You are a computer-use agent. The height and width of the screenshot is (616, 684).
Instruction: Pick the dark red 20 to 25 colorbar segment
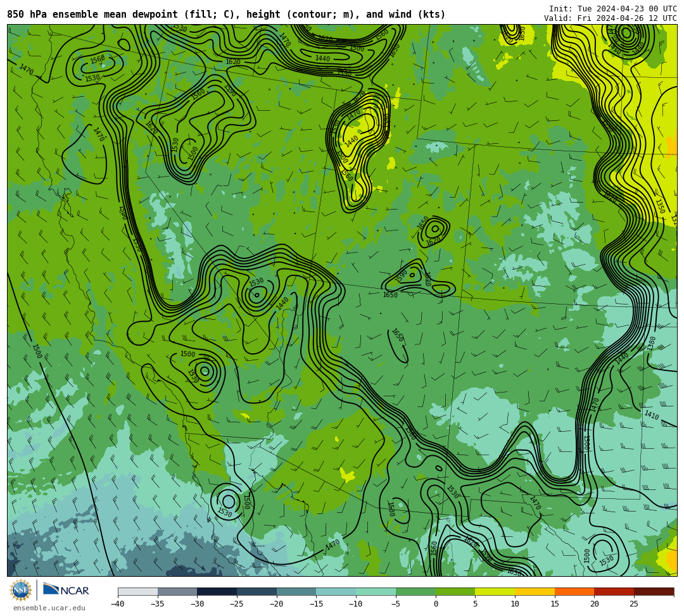614,591
